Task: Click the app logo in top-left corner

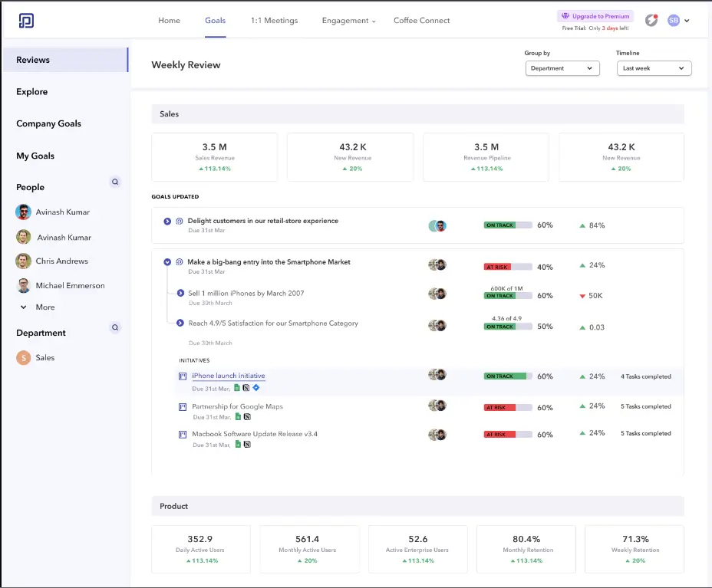Action: 26,21
